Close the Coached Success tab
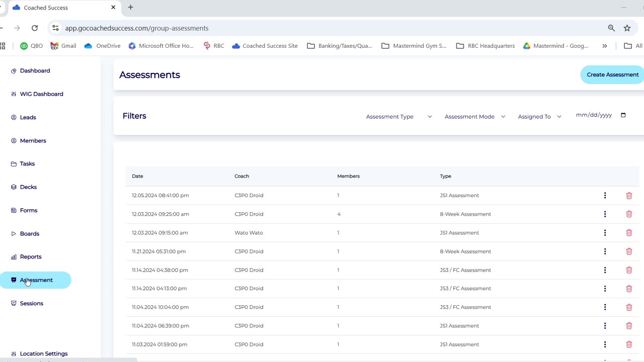The width and height of the screenshot is (644, 362). 113,8
